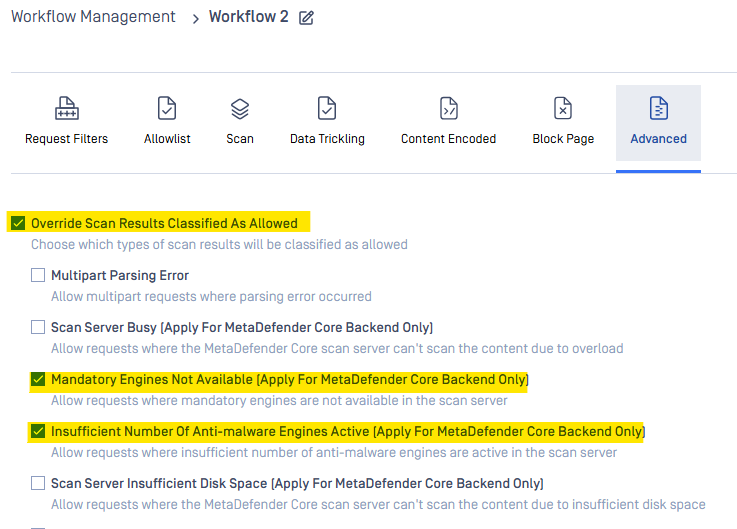Click the Workflow 2 title
The image size is (737, 529).
tap(249, 16)
